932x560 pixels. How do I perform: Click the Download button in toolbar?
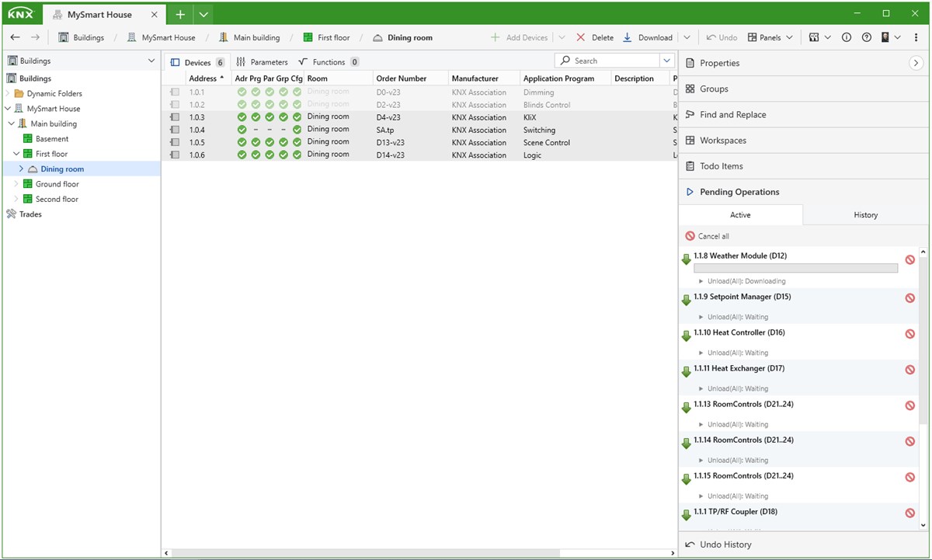coord(649,37)
